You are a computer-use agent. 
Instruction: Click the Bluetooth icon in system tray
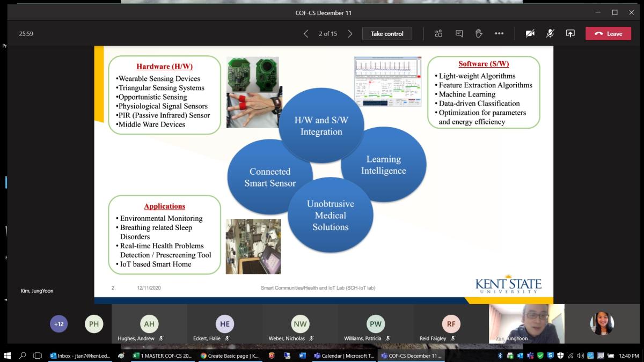click(x=500, y=356)
